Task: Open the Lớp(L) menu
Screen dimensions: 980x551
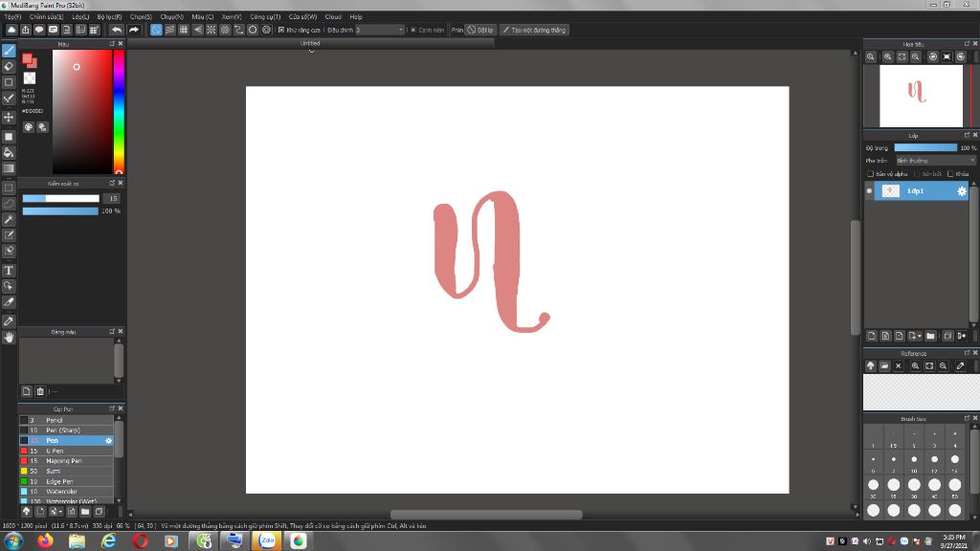Action: [x=80, y=17]
